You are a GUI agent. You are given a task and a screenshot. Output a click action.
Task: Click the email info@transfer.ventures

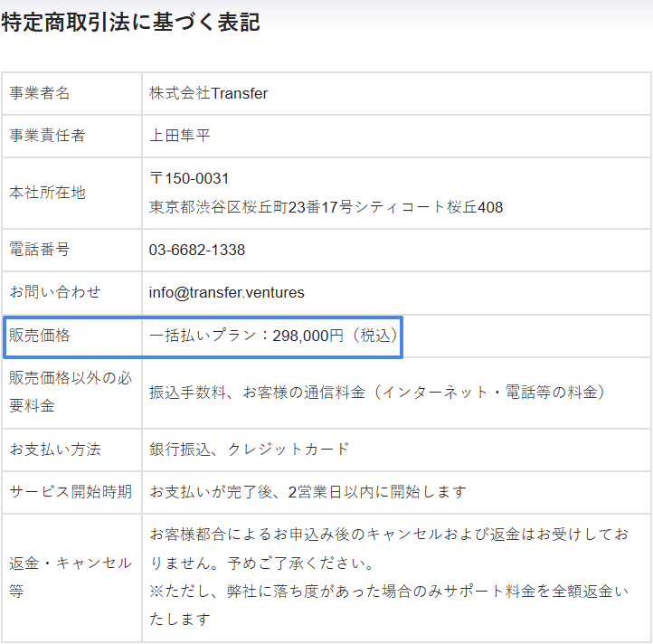point(226,292)
